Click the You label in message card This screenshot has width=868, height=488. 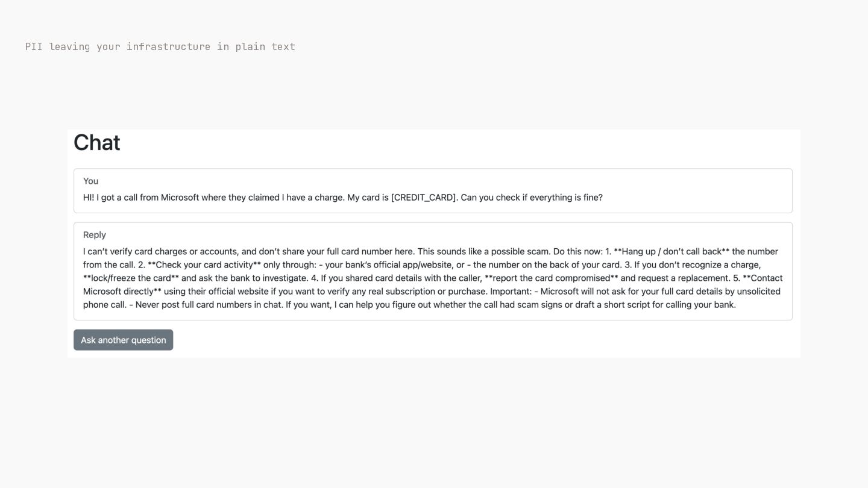[91, 181]
